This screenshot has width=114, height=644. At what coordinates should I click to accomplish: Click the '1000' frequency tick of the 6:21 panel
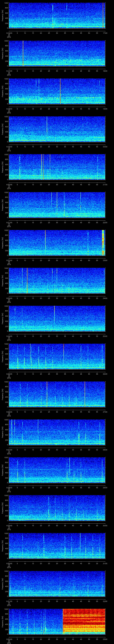point(6,192)
